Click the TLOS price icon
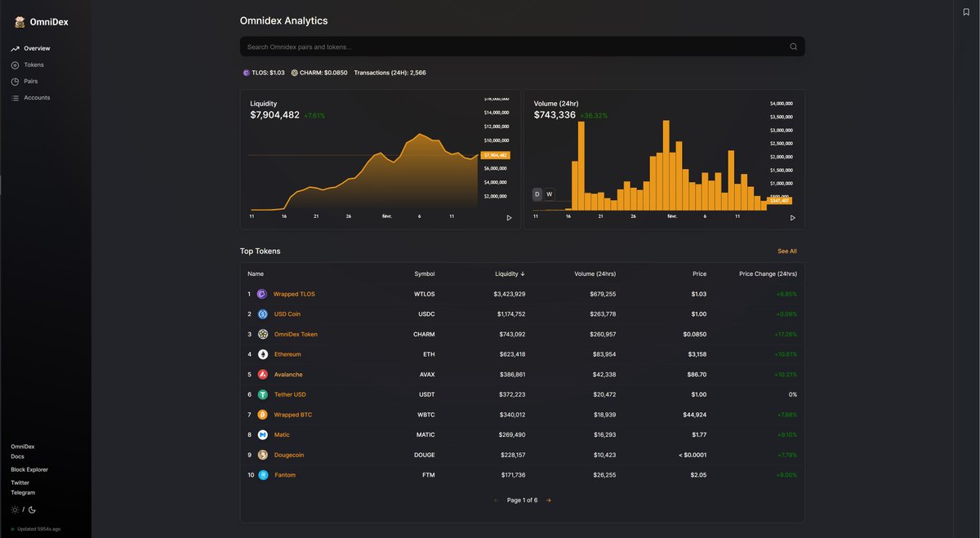 coord(247,73)
